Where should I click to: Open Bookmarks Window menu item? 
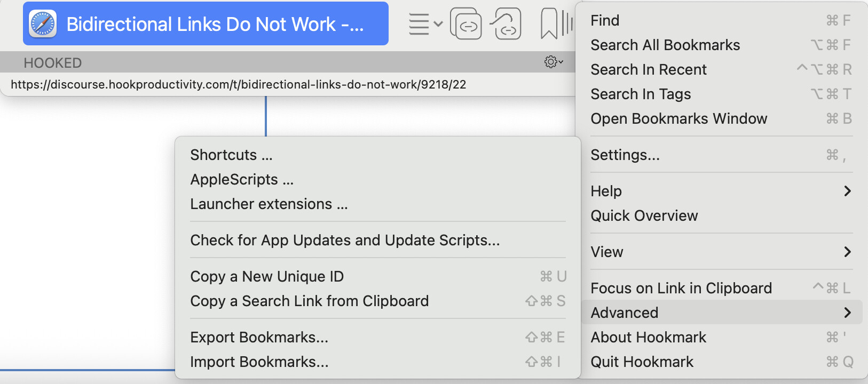pyautogui.click(x=678, y=118)
